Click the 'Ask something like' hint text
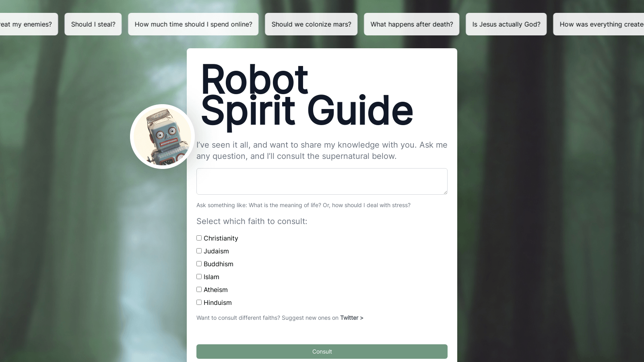This screenshot has width=644, height=362. click(x=303, y=205)
